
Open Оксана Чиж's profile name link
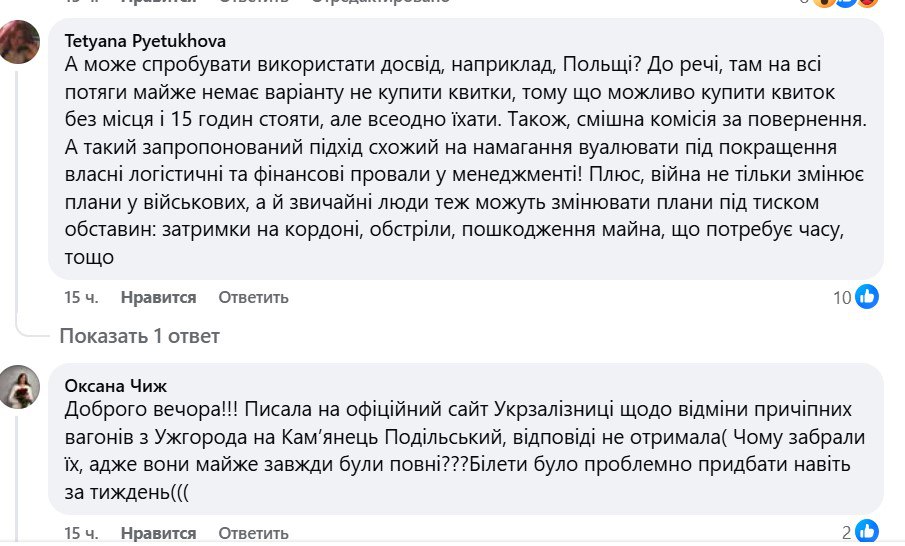click(116, 386)
